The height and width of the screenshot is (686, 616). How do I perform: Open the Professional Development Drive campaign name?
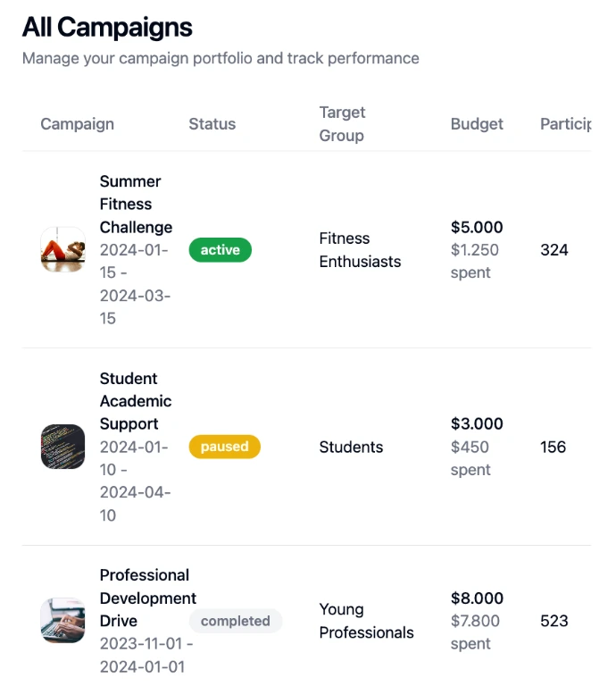point(147,598)
